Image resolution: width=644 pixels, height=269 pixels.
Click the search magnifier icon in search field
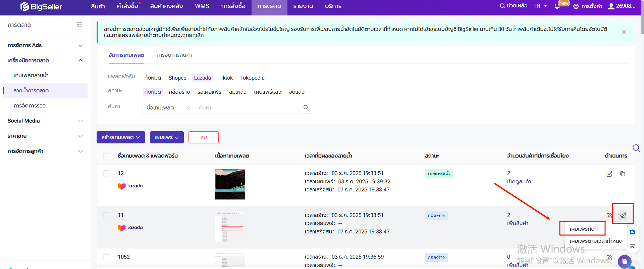pyautogui.click(x=306, y=108)
